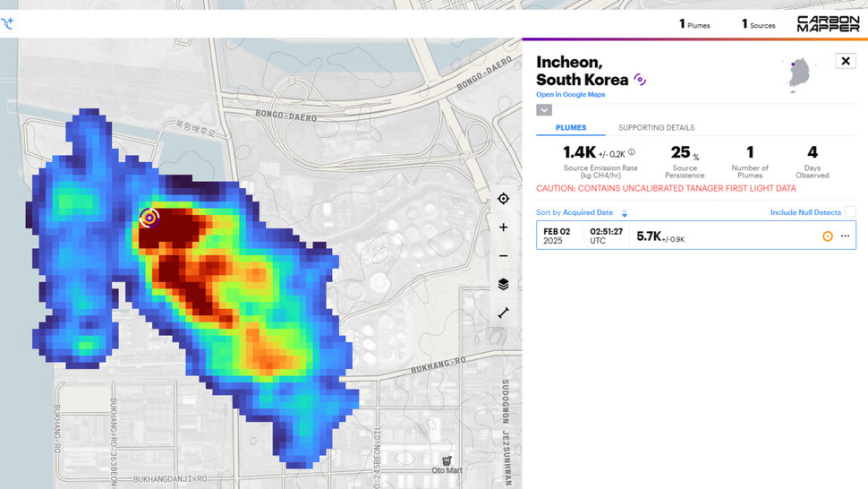868x489 pixels.
Task: Click the purple source marker on map
Action: [x=149, y=217]
